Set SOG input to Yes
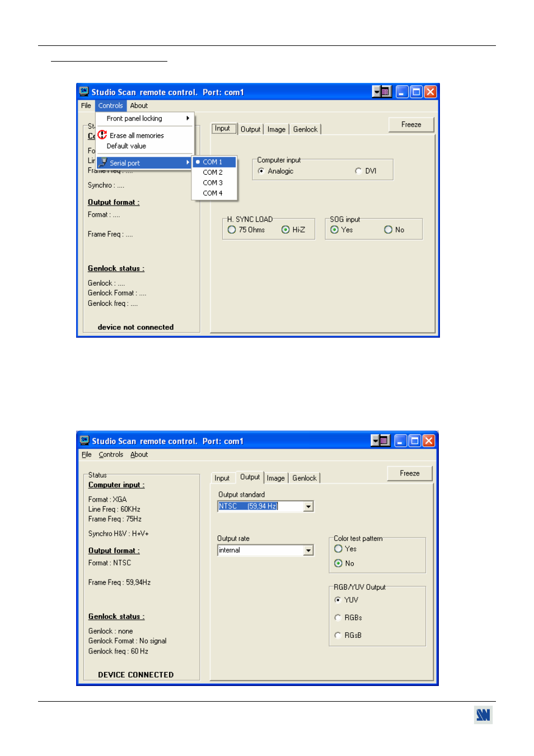534x756 pixels. [x=334, y=230]
